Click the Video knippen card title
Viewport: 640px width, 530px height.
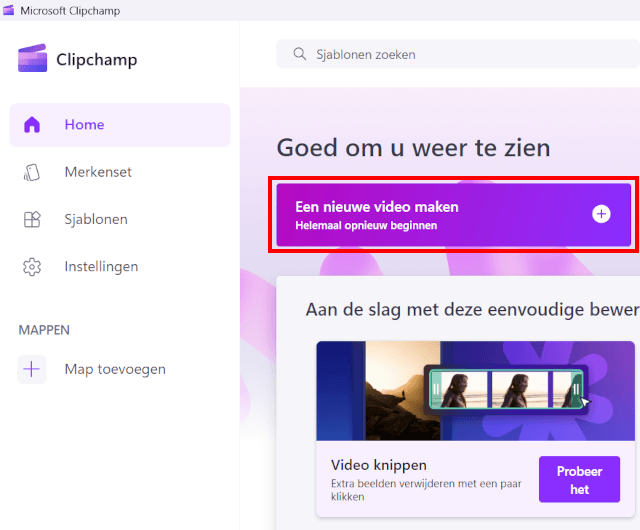coord(379,465)
